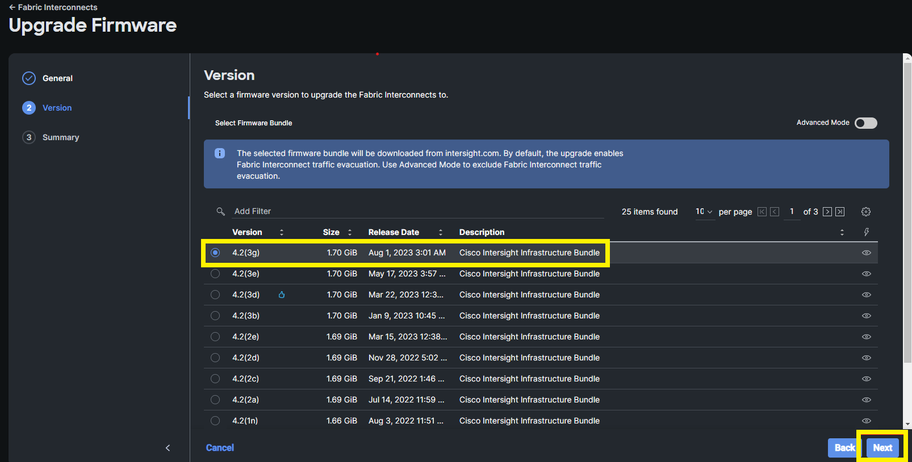The height and width of the screenshot is (462, 912).
Task: Click the step 3 Summary number icon
Action: pyautogui.click(x=28, y=137)
